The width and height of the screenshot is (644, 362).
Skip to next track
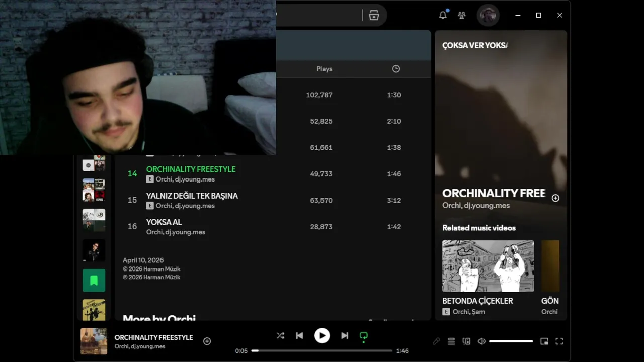tap(345, 336)
